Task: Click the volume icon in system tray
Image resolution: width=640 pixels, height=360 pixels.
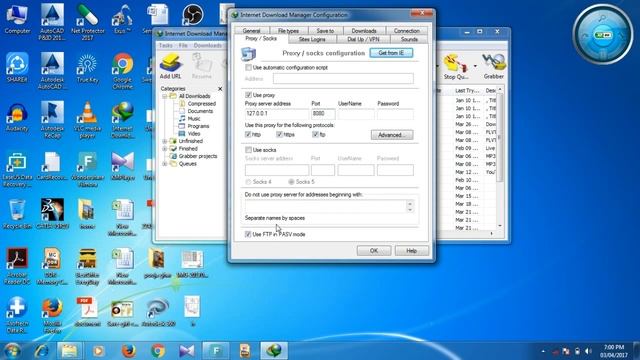Action: [x=588, y=351]
